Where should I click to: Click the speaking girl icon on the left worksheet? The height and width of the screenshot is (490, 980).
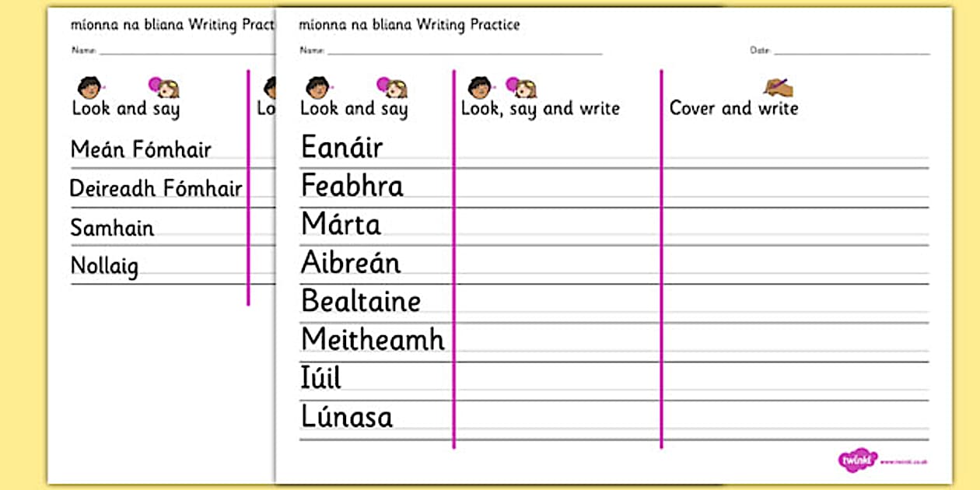(x=164, y=87)
